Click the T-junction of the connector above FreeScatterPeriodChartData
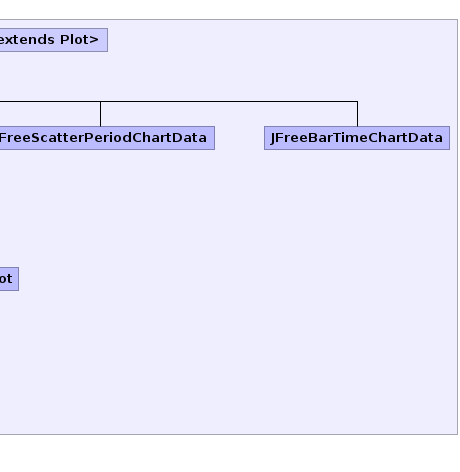The width and height of the screenshot is (460, 472). pyautogui.click(x=100, y=101)
